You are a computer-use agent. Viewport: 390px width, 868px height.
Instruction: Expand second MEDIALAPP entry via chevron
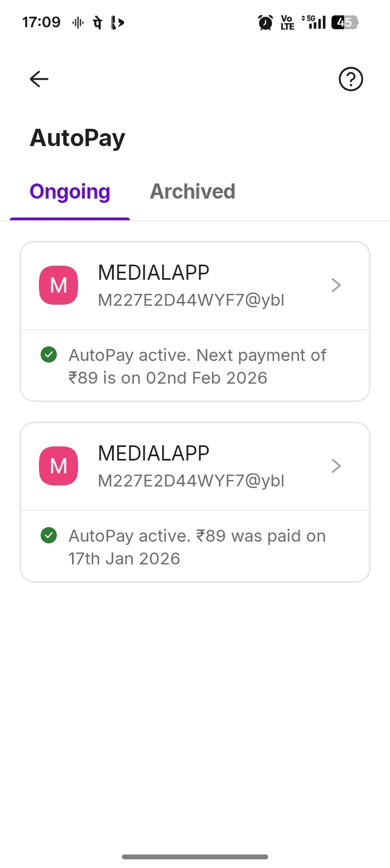[x=336, y=466]
